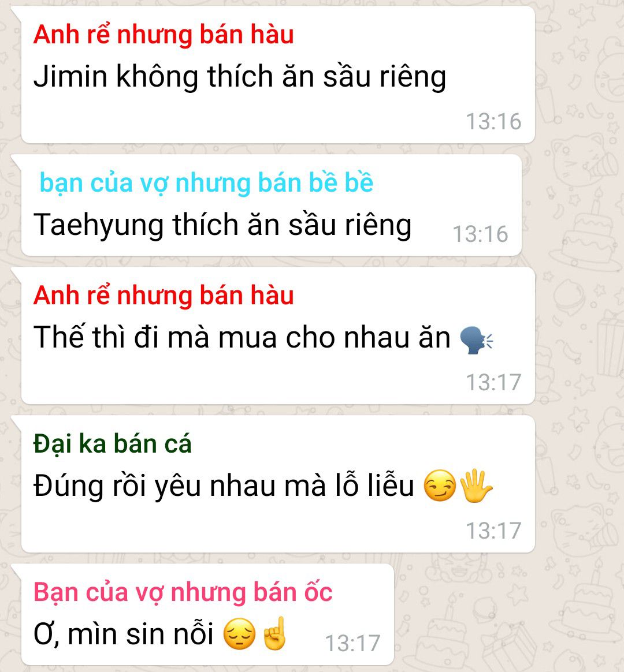Click the speaking head emoji in message

click(476, 340)
